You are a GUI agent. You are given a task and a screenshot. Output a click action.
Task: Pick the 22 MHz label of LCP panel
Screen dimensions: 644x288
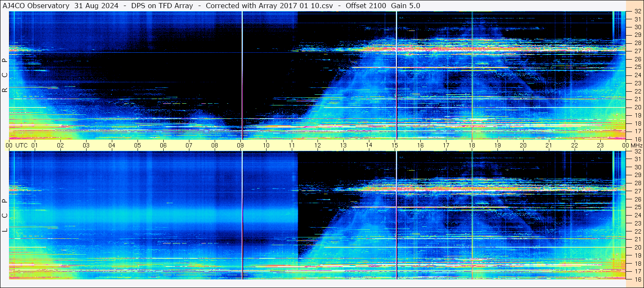point(637,231)
